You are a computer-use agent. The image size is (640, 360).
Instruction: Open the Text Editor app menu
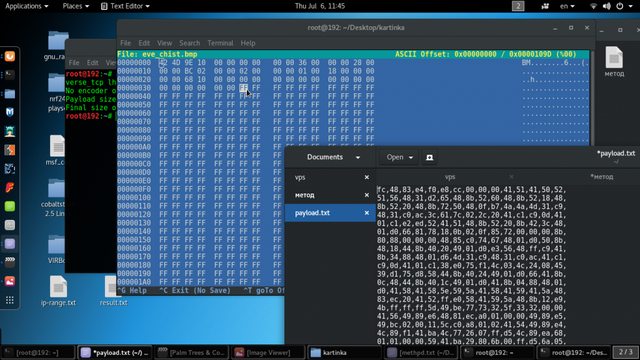point(125,6)
